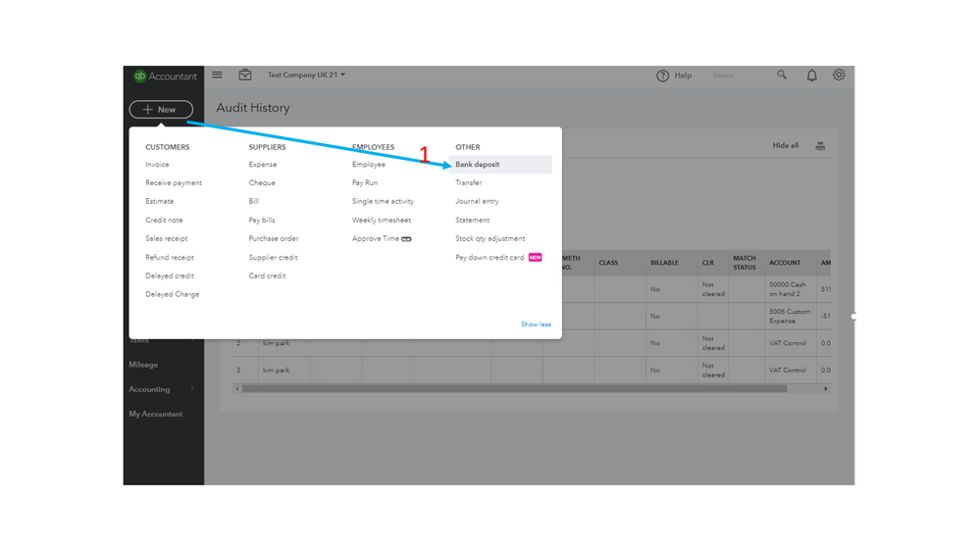Choose Journal entry

pyautogui.click(x=477, y=201)
